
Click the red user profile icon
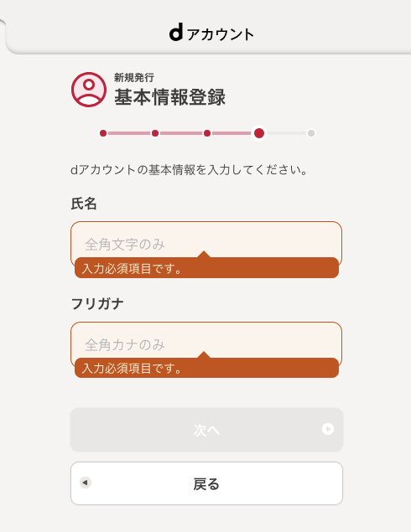(89, 90)
